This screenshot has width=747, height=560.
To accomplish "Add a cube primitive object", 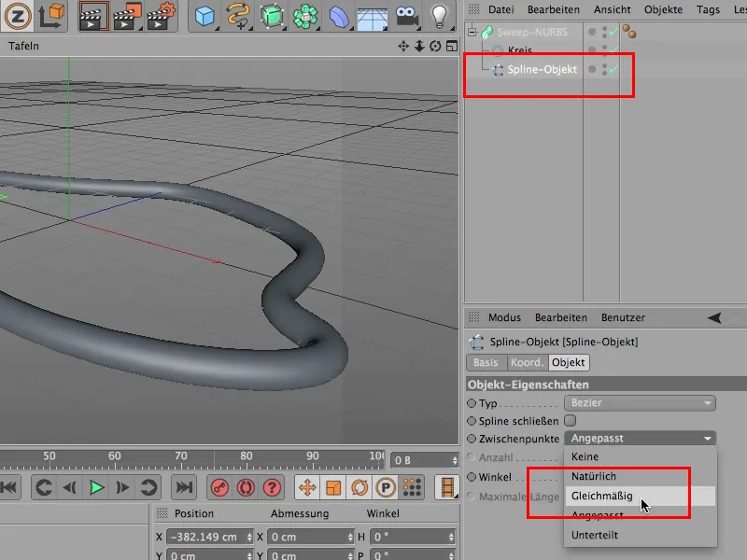I will pos(204,16).
